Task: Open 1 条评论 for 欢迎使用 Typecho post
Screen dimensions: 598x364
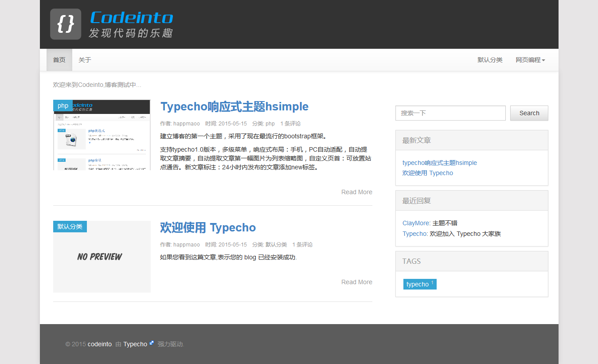Action: click(302, 245)
